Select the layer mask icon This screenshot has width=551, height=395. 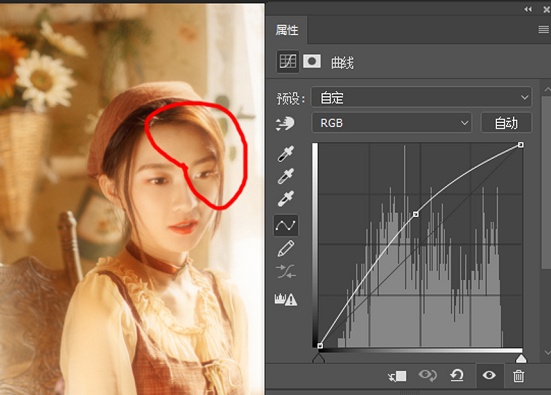pyautogui.click(x=312, y=61)
